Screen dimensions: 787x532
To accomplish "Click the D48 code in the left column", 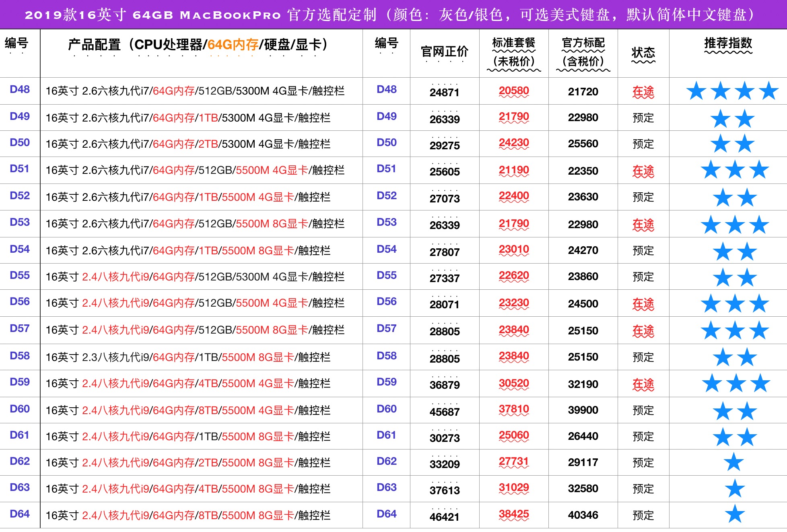I will [x=20, y=89].
